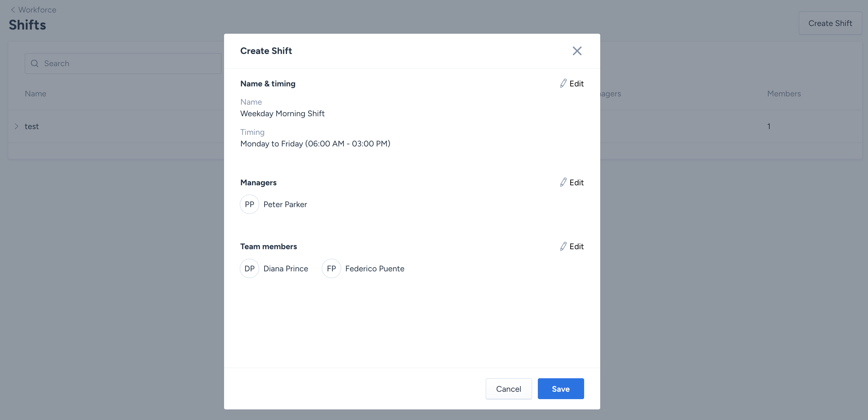Click the Create Shift button in page header
This screenshot has height=420, width=868.
point(830,23)
